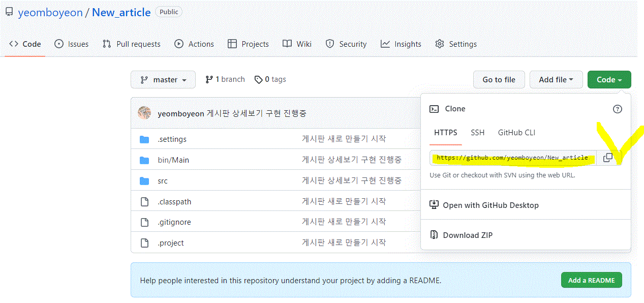Click the yeomboyeon avatar thumbnail
The height and width of the screenshot is (303, 644).
(x=144, y=113)
